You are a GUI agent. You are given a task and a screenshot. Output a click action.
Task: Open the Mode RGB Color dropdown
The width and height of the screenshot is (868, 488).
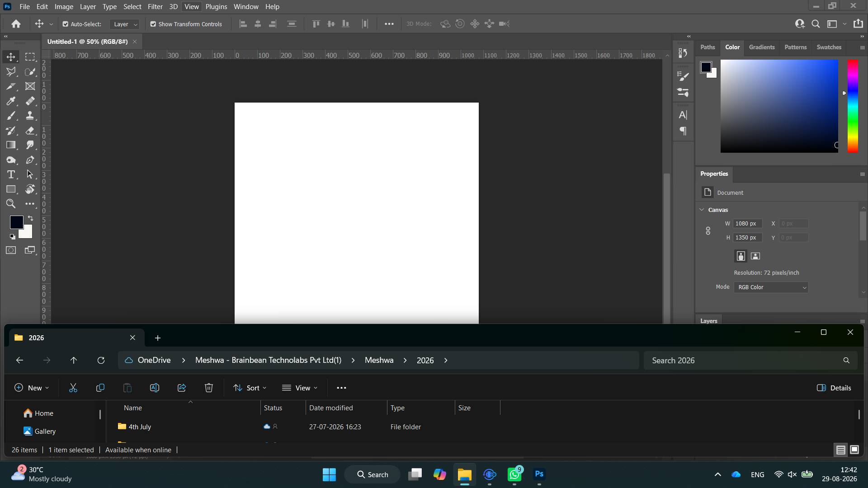(771, 287)
